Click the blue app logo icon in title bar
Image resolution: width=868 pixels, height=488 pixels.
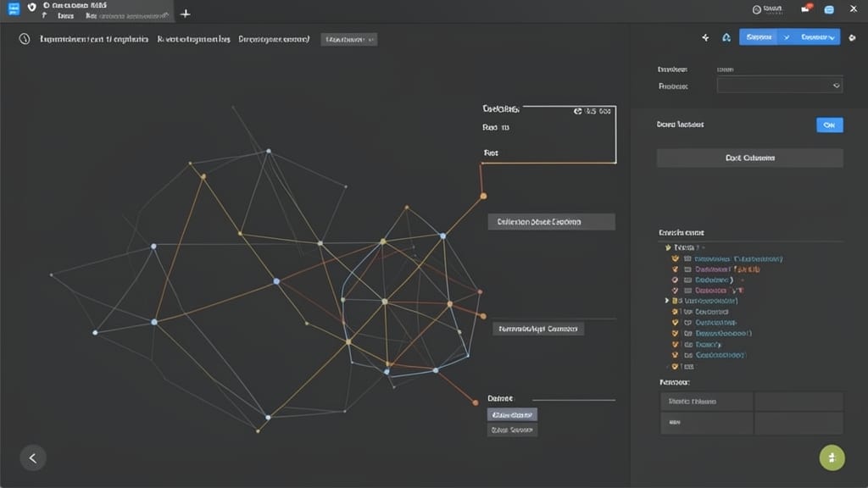(x=14, y=8)
